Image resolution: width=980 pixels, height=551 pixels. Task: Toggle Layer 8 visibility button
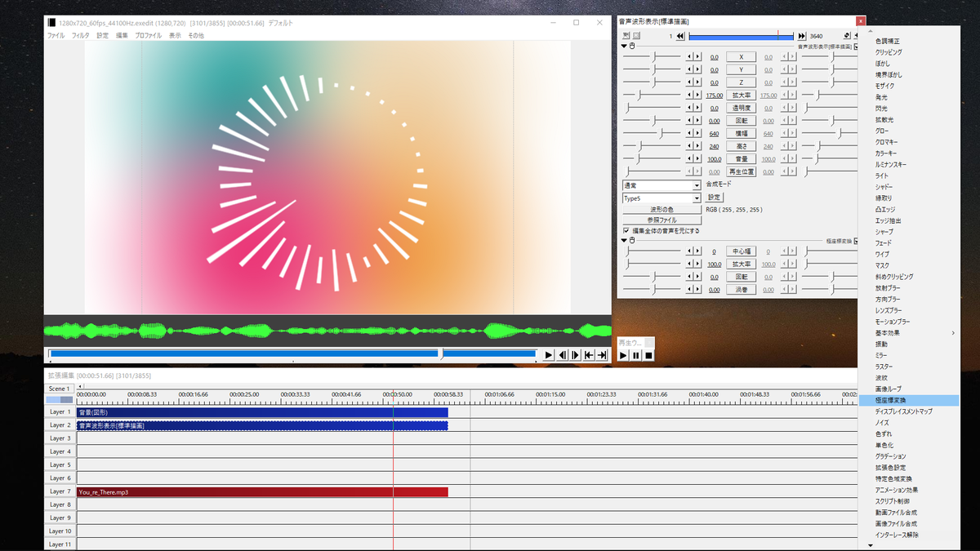60,504
